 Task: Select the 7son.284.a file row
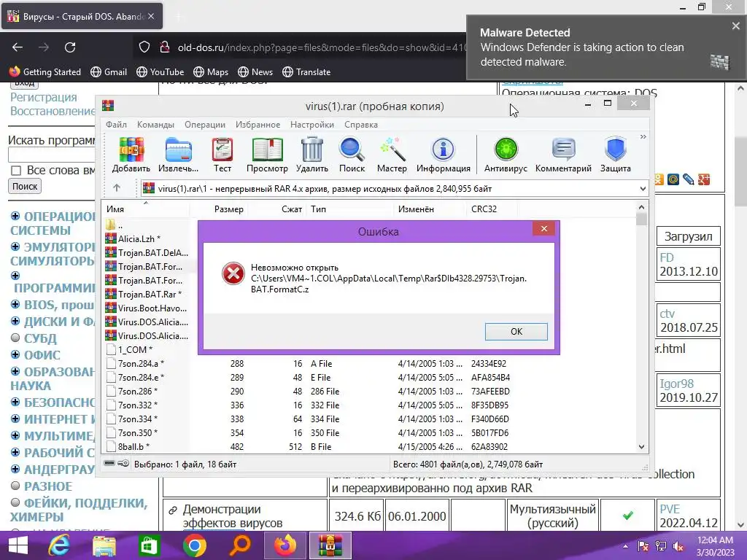309,363
